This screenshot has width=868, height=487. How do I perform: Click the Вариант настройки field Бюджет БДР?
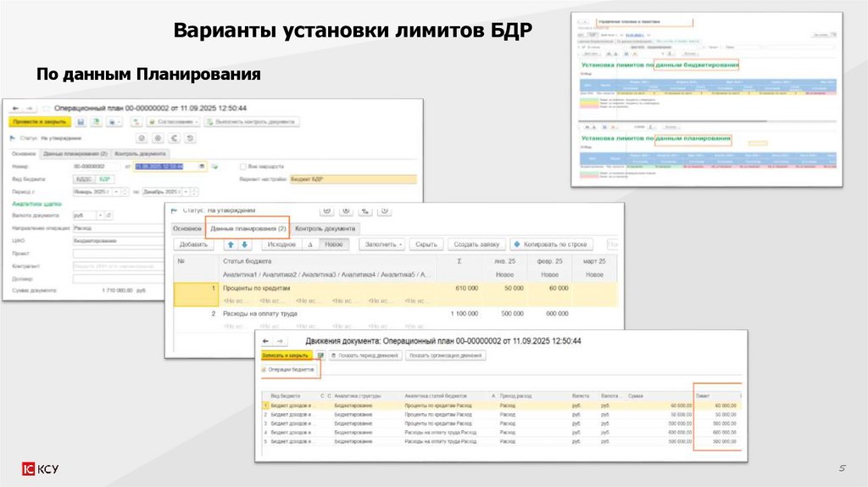353,179
